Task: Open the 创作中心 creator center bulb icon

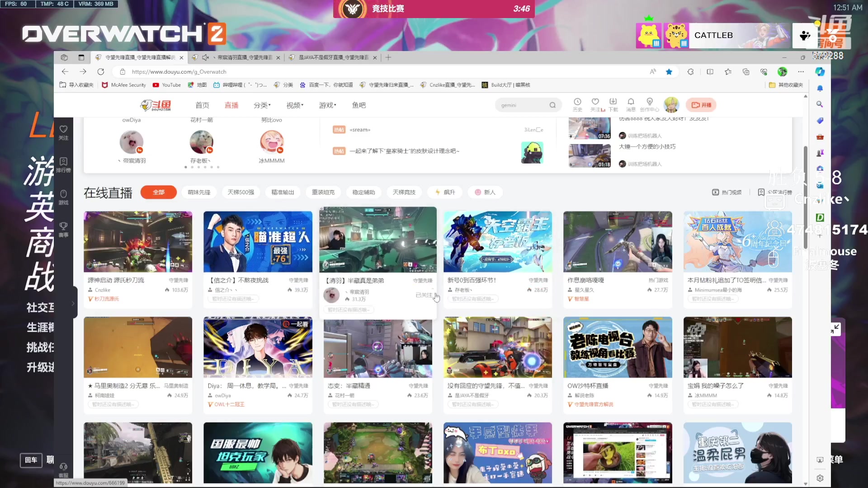Action: click(650, 104)
